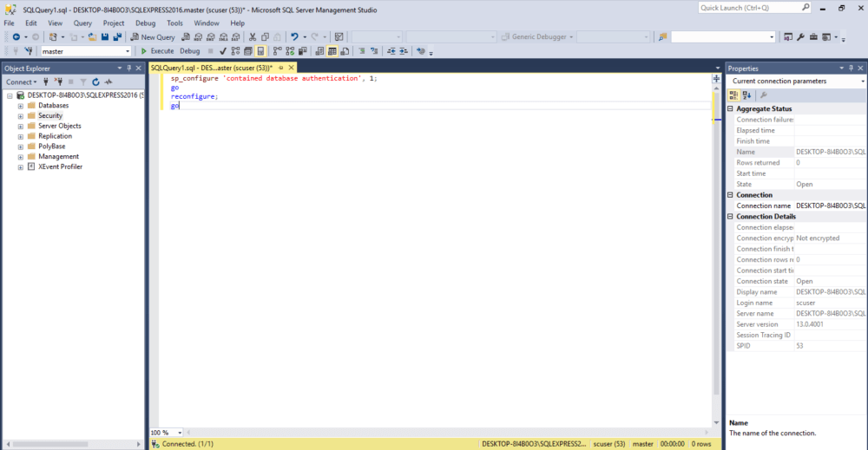
Task: Run the query with Execute
Action: (157, 51)
